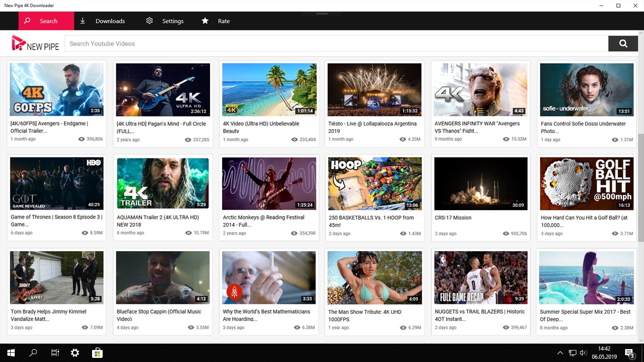Open the network icon in system tray
Screen dimensions: 644x362
point(572,353)
